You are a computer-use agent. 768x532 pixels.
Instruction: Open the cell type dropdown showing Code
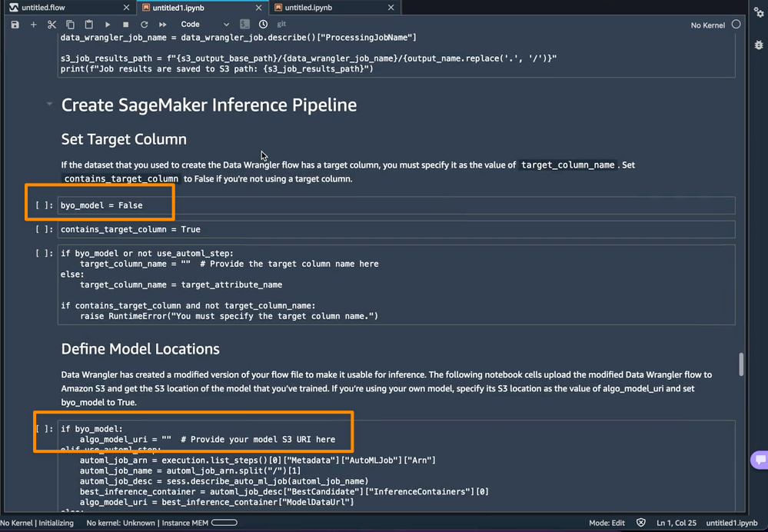tap(204, 25)
